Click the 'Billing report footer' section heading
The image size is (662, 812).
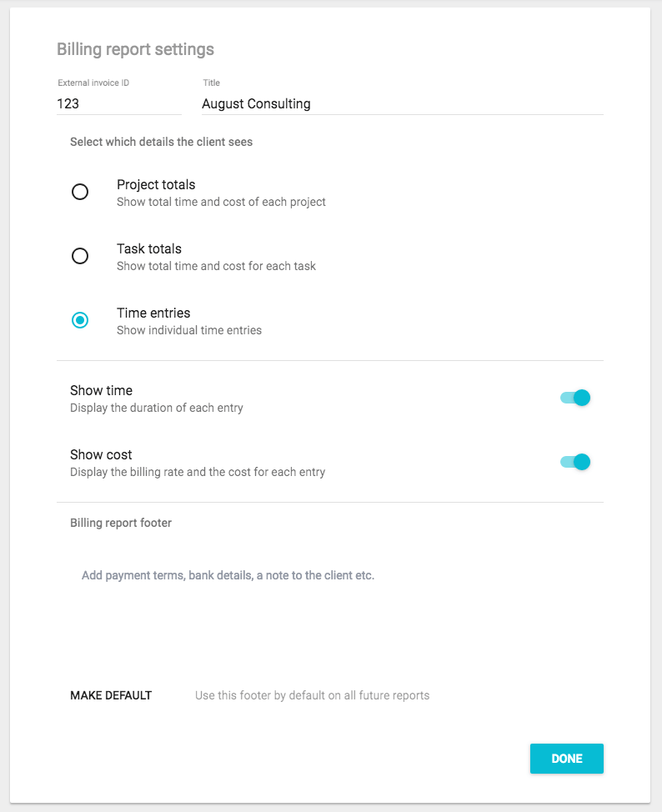click(121, 523)
